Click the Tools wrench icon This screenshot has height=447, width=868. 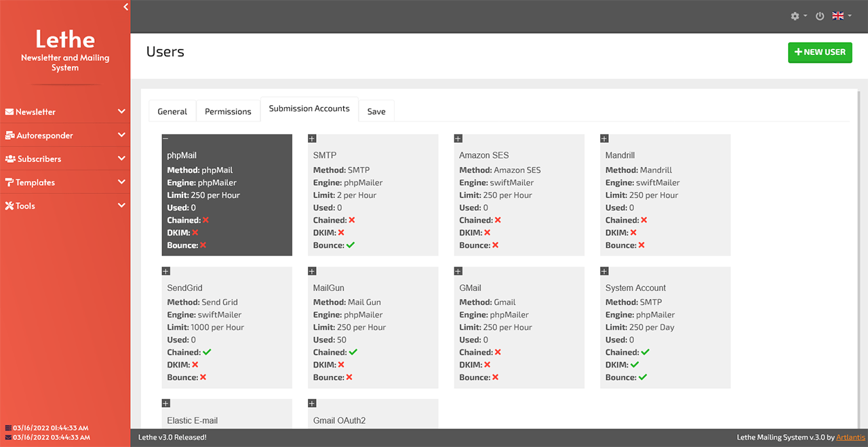pyautogui.click(x=9, y=206)
